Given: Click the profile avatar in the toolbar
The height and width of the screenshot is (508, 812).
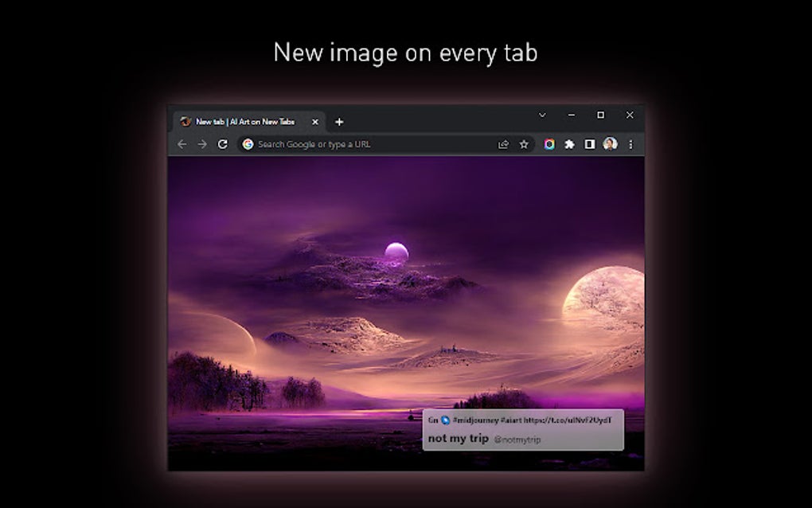Looking at the screenshot, I should pos(610,144).
